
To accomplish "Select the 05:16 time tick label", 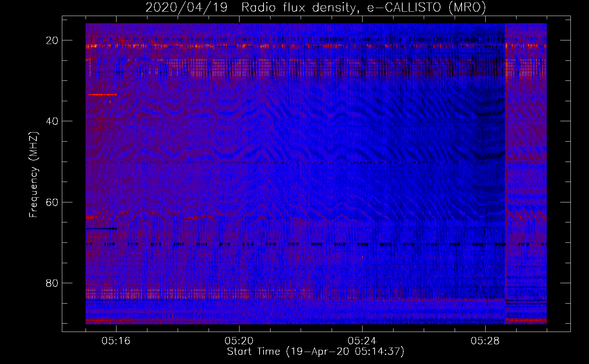I will pyautogui.click(x=116, y=341).
